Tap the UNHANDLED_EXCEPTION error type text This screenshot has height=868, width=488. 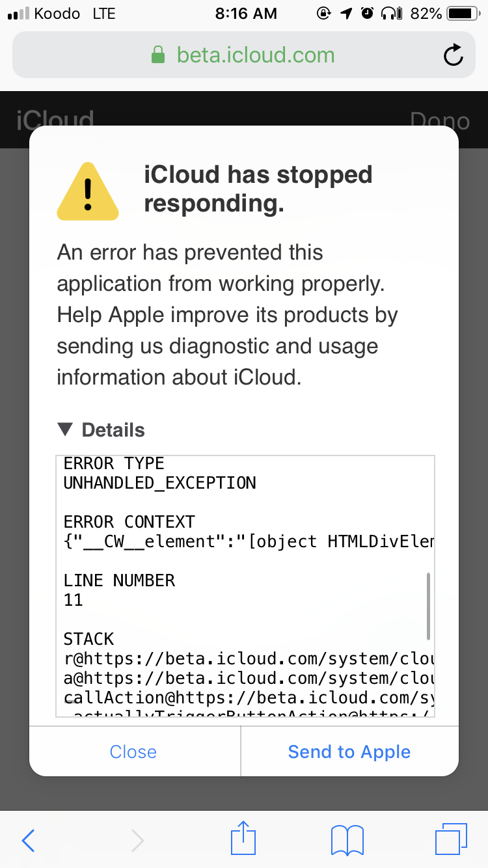tap(160, 483)
